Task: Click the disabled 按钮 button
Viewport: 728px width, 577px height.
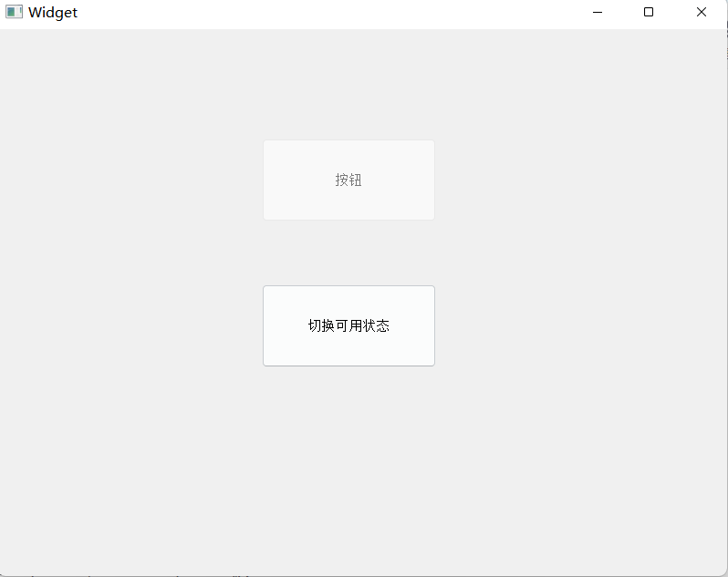Action: point(348,180)
